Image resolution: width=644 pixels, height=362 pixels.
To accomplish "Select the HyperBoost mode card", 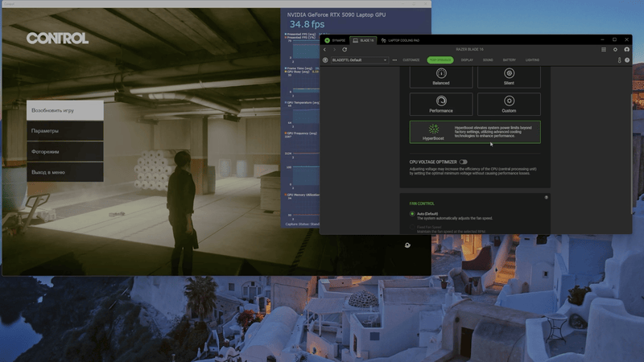I will (x=475, y=132).
